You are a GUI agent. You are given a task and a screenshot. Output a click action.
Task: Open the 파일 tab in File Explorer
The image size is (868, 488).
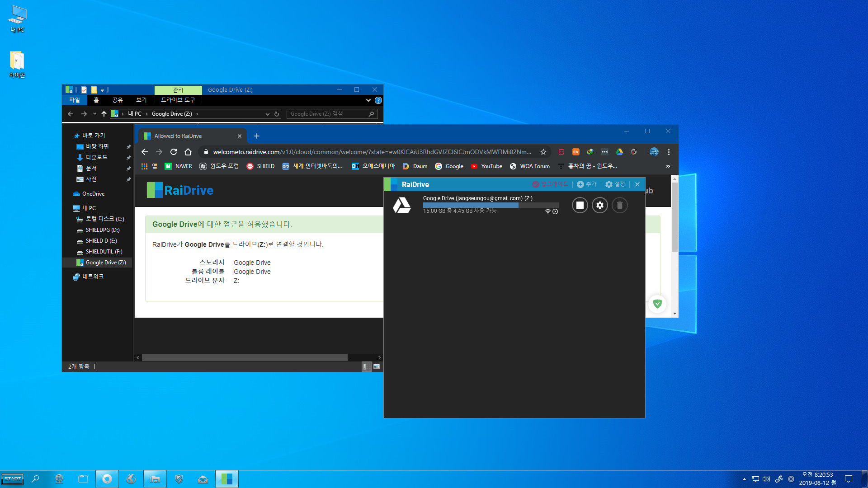click(75, 100)
